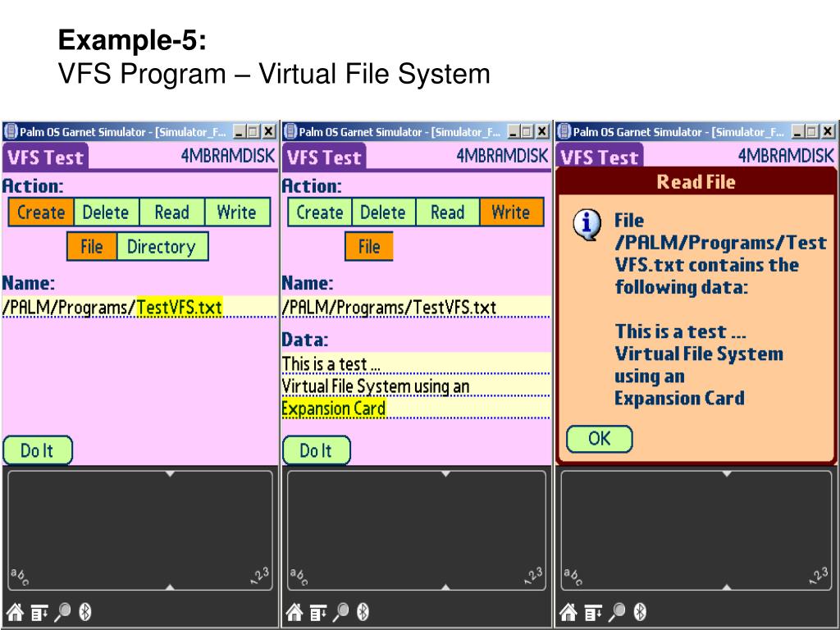Click info icon in Read File dialog
This screenshot has height=630, width=840.
pos(586,226)
